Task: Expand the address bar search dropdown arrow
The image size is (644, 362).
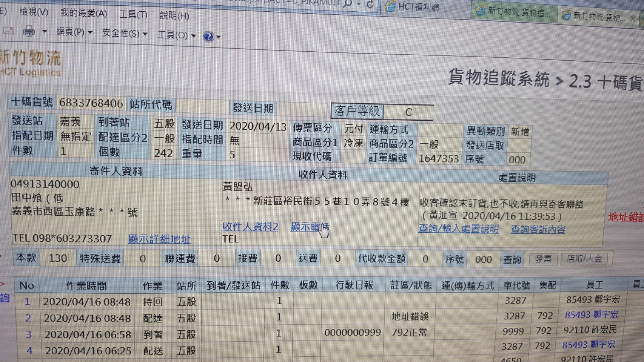Action: [x=359, y=4]
